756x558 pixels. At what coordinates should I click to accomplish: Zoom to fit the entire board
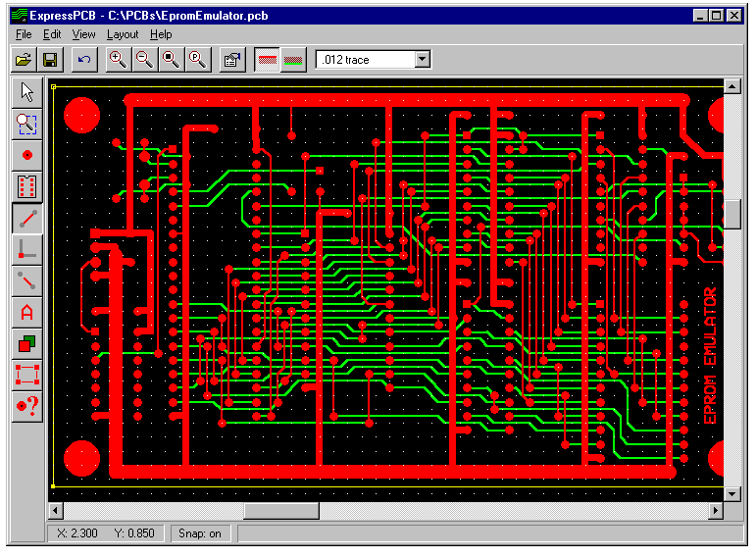(172, 60)
